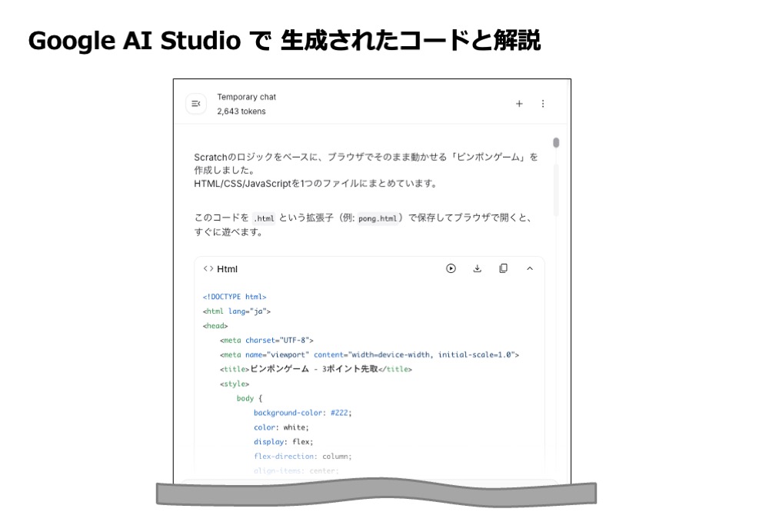This screenshot has width=769, height=532.
Task: Open the three-dot more options menu
Action: pyautogui.click(x=543, y=104)
